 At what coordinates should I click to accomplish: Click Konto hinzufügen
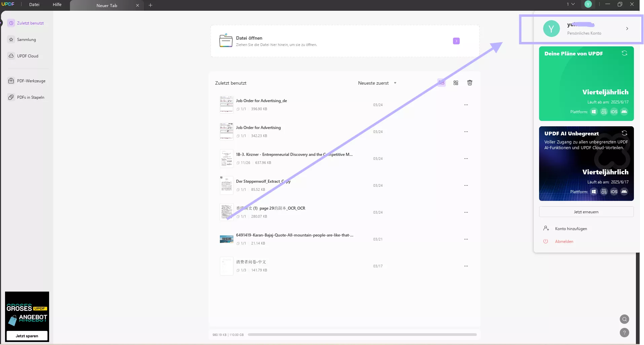pos(571,229)
